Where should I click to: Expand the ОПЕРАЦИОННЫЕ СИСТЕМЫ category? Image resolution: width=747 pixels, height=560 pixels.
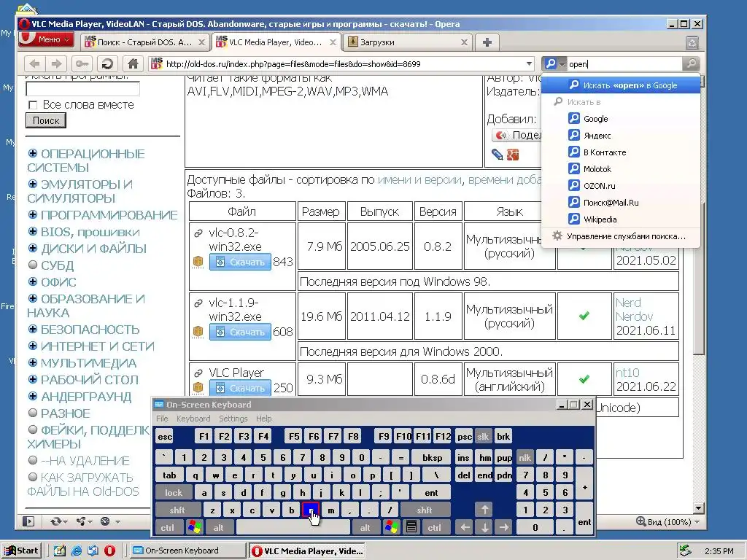33,153
